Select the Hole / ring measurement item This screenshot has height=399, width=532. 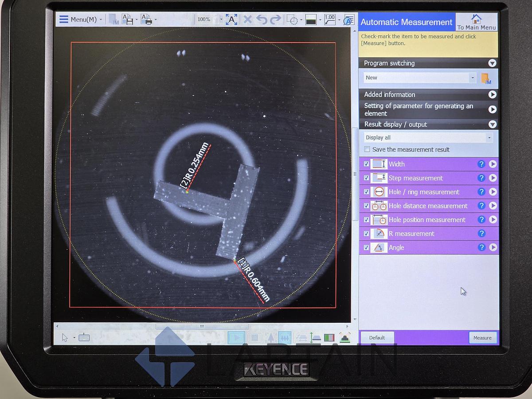[x=429, y=192]
